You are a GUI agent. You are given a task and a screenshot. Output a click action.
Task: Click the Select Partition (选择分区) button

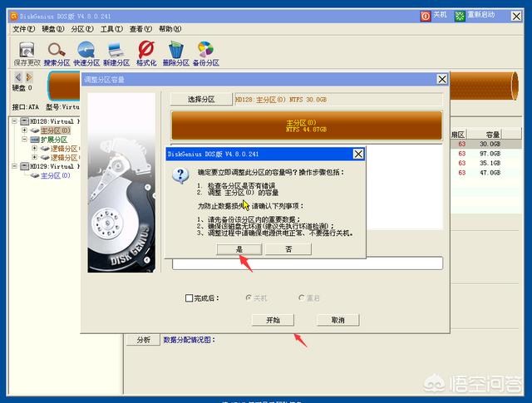[201, 100]
